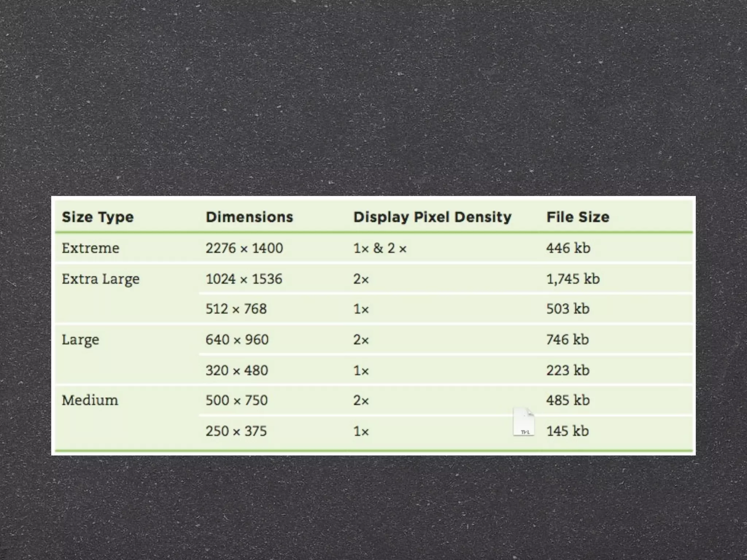This screenshot has height=560, width=747.
Task: Click the 500 × 750 dimensions cell
Action: [x=236, y=400]
